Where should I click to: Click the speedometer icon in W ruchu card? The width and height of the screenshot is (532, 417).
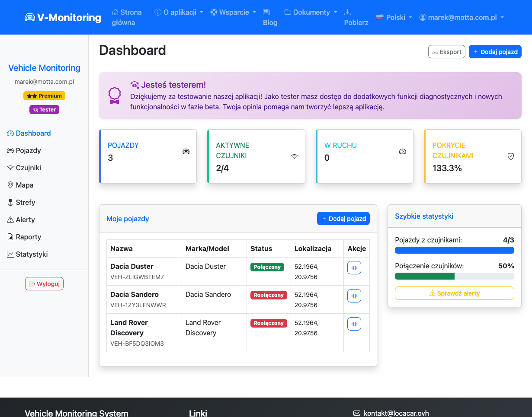(403, 151)
